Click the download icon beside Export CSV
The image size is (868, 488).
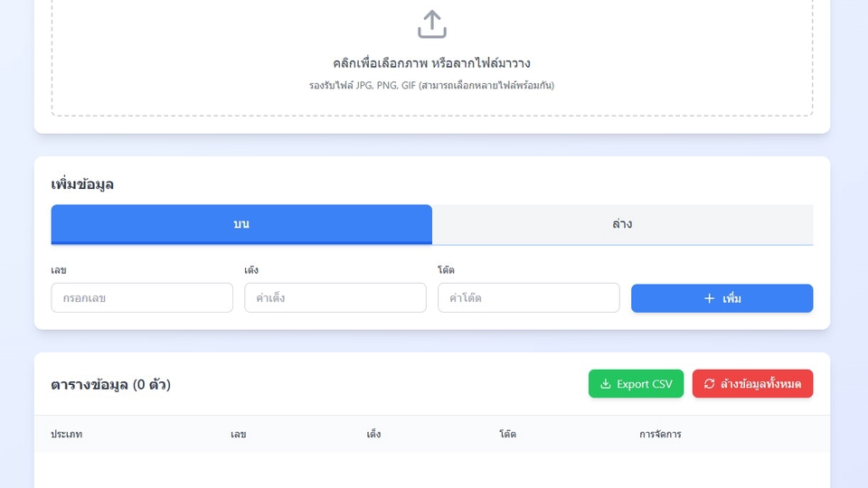coord(606,384)
